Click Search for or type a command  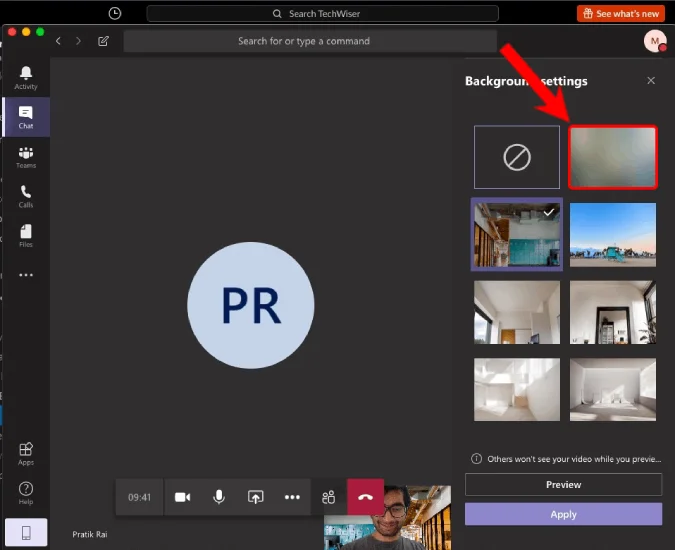point(310,41)
